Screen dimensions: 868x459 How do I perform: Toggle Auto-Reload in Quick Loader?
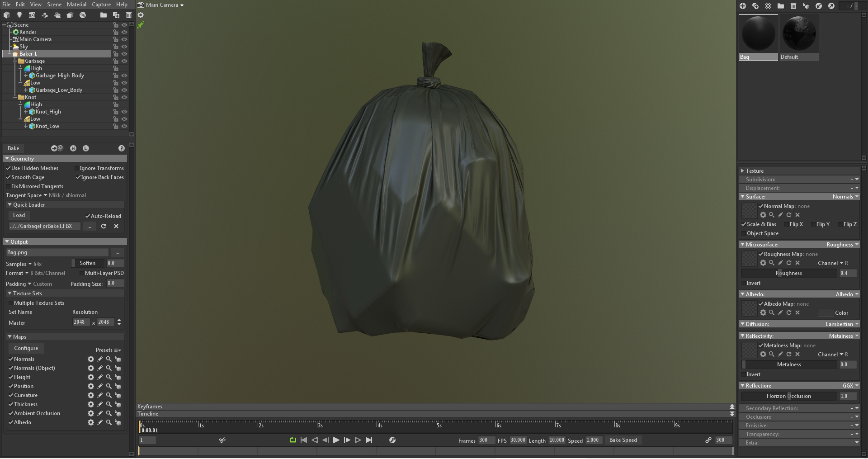88,216
